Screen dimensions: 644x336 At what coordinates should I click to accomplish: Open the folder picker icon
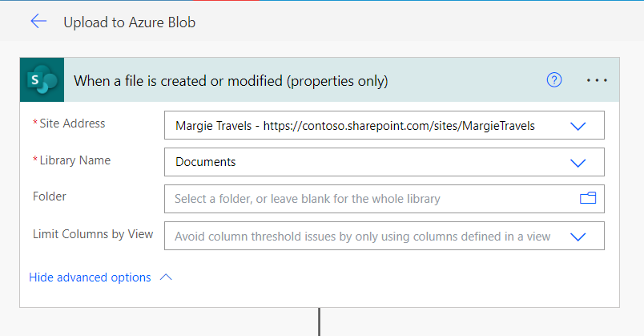pyautogui.click(x=588, y=198)
